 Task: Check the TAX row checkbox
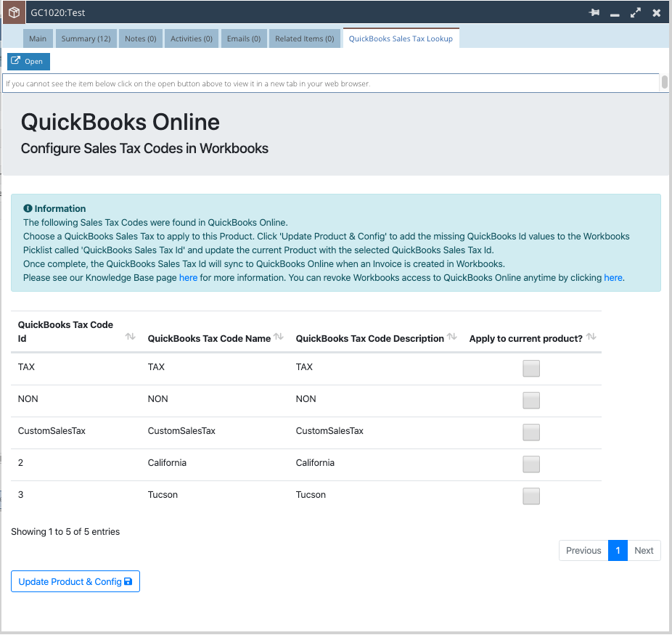click(x=531, y=368)
